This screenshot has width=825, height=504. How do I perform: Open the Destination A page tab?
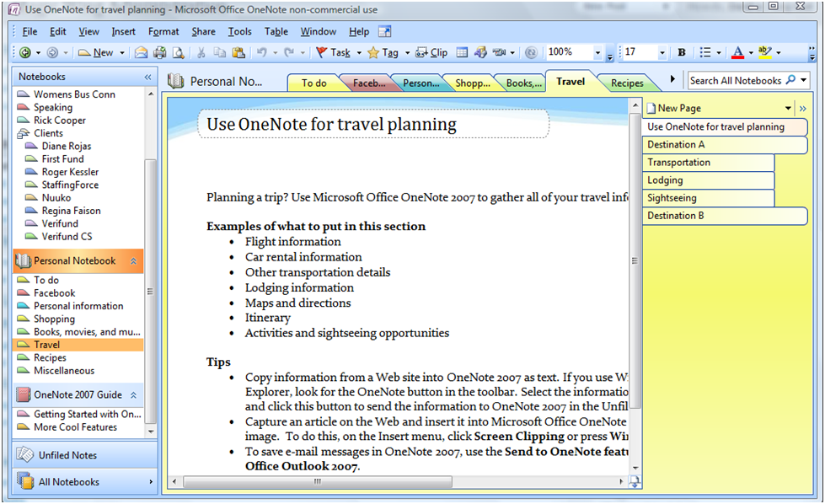(724, 145)
